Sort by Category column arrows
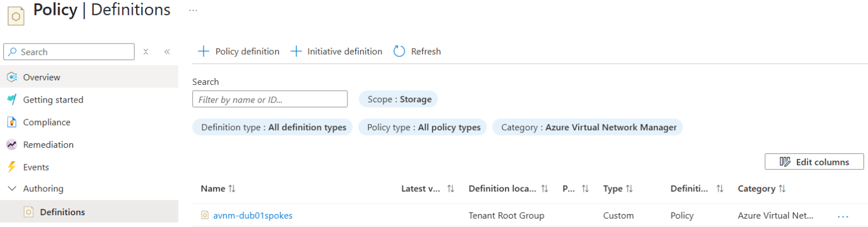Image resolution: width=868 pixels, height=227 pixels. tap(782, 189)
